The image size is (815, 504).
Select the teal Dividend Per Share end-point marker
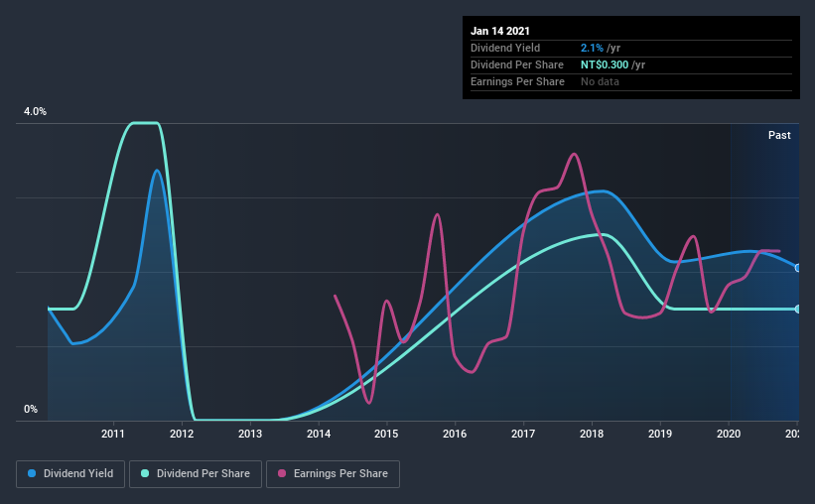pyautogui.click(x=798, y=310)
